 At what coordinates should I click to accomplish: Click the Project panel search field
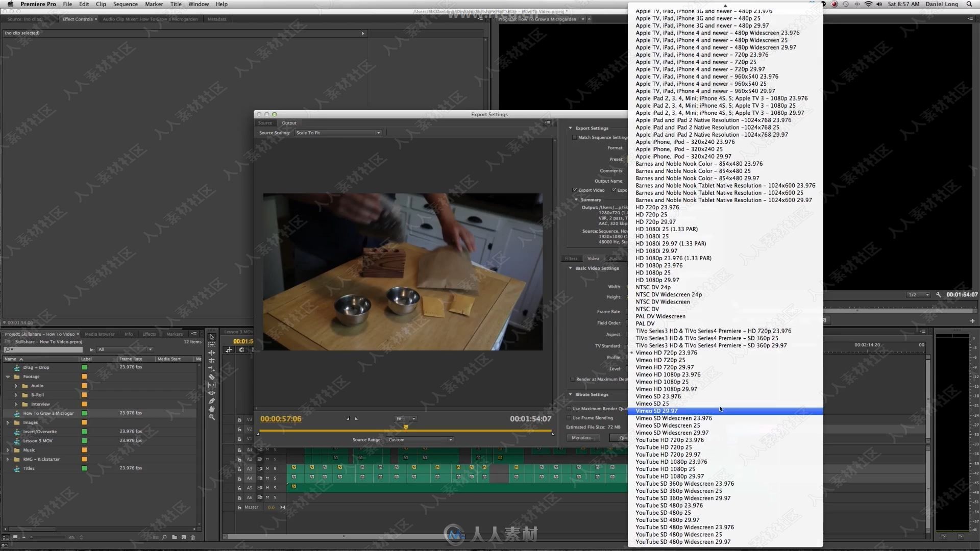coord(43,349)
